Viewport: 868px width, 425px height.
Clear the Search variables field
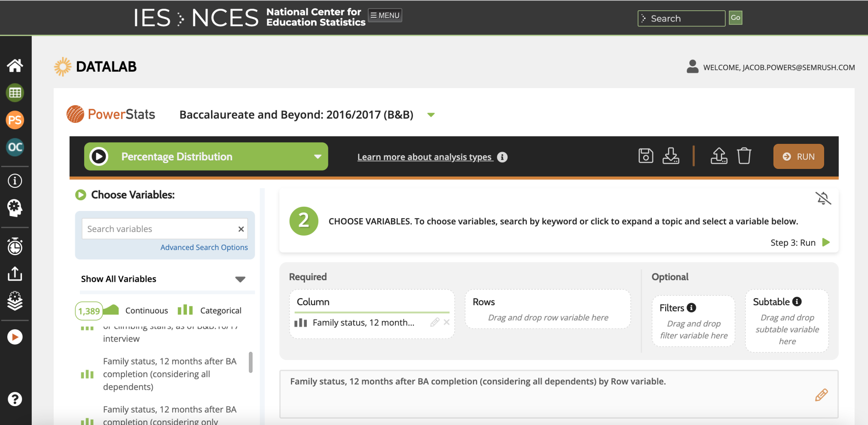pyautogui.click(x=241, y=229)
